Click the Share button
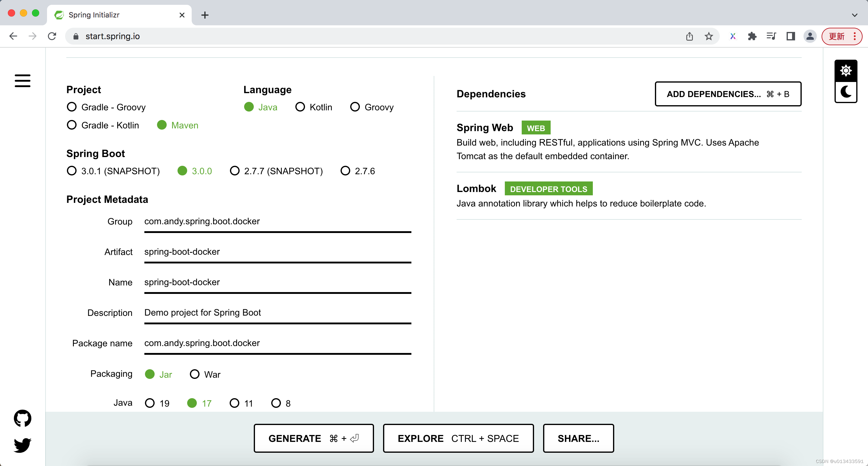The image size is (868, 466). click(578, 438)
